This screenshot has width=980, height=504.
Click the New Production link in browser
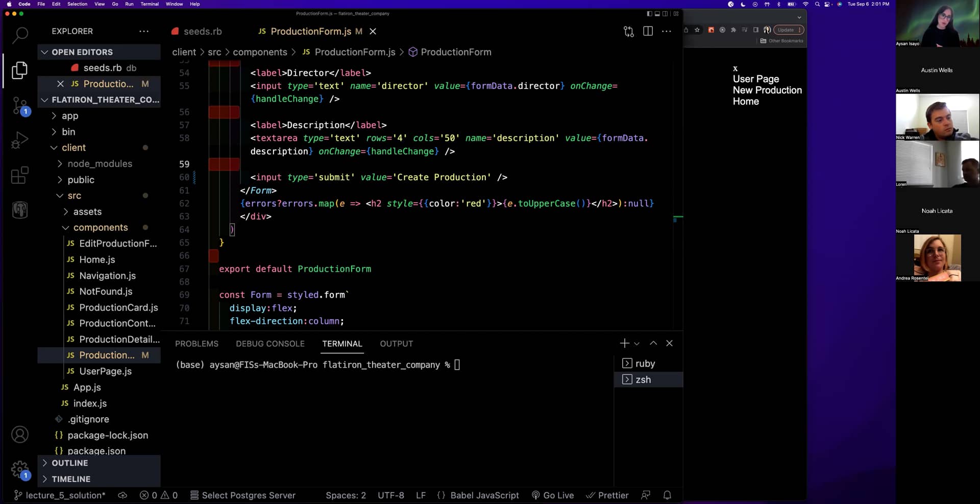click(767, 90)
